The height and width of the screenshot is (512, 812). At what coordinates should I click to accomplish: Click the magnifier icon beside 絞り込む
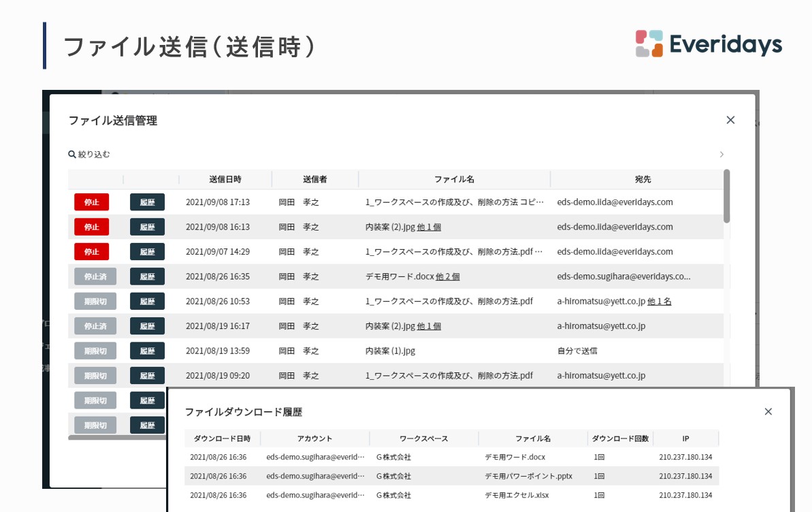point(72,155)
